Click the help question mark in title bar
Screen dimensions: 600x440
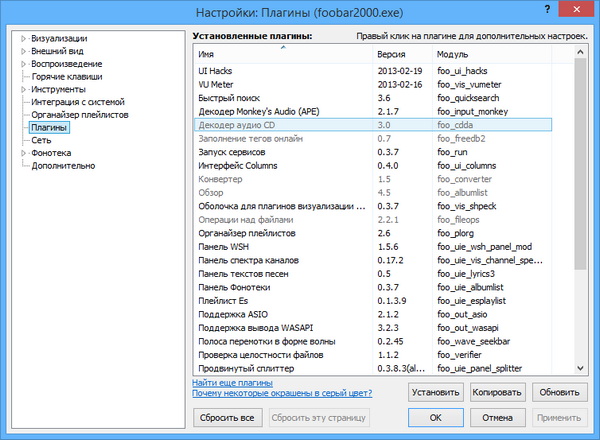coord(547,9)
